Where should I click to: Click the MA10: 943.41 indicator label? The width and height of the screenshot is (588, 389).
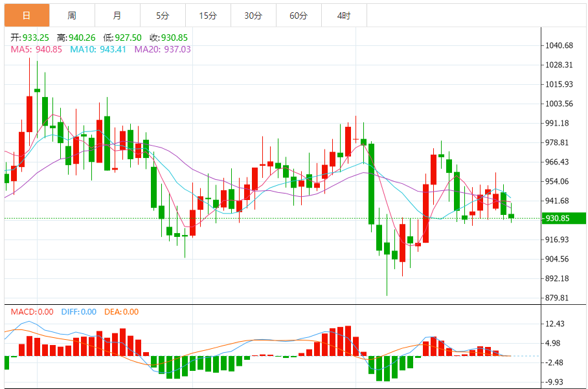pyautogui.click(x=98, y=49)
